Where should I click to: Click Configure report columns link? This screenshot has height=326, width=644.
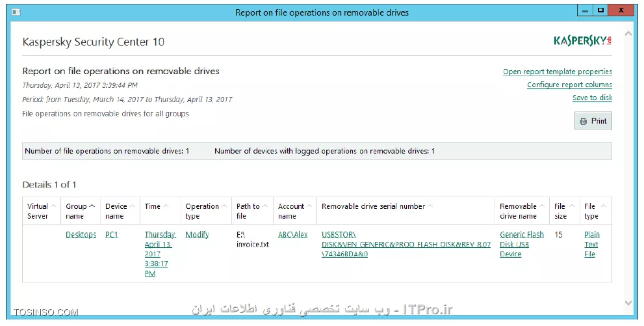point(569,85)
